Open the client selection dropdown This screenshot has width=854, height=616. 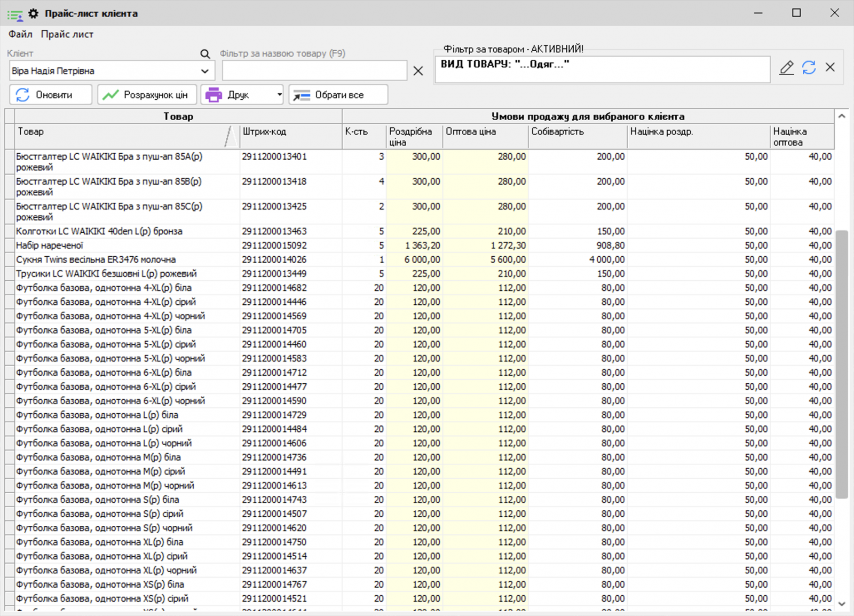tap(206, 70)
